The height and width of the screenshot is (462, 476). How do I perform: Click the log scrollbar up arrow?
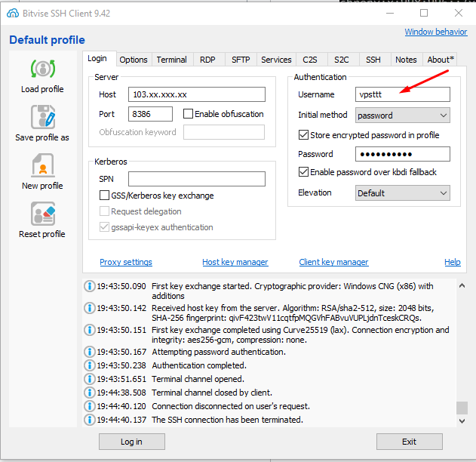(462, 285)
